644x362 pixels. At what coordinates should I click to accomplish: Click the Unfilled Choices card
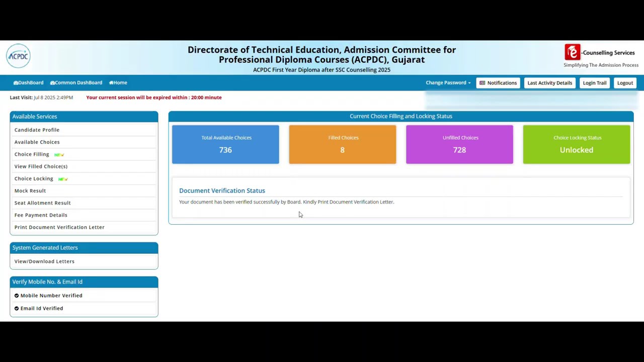[x=459, y=144]
